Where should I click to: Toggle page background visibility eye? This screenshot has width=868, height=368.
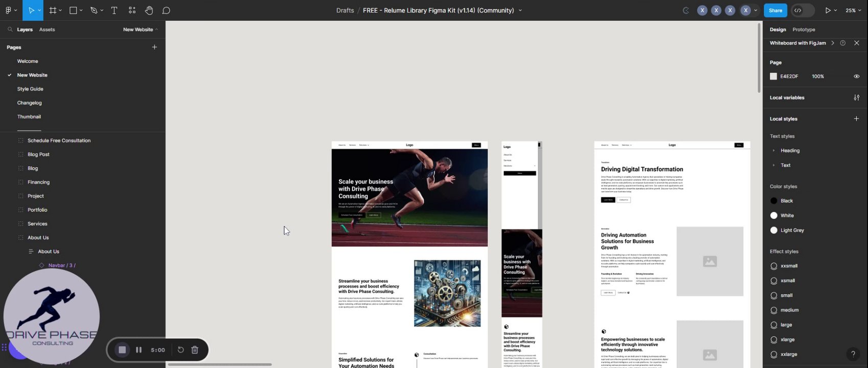[857, 76]
